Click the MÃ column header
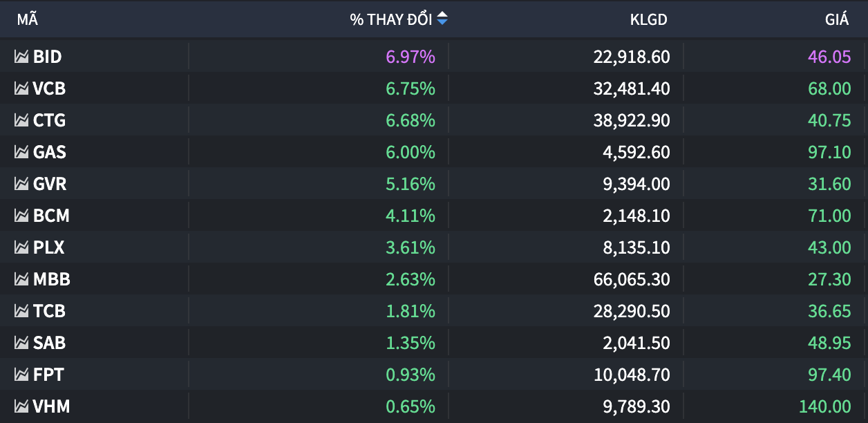This screenshot has width=868, height=423. click(x=27, y=19)
